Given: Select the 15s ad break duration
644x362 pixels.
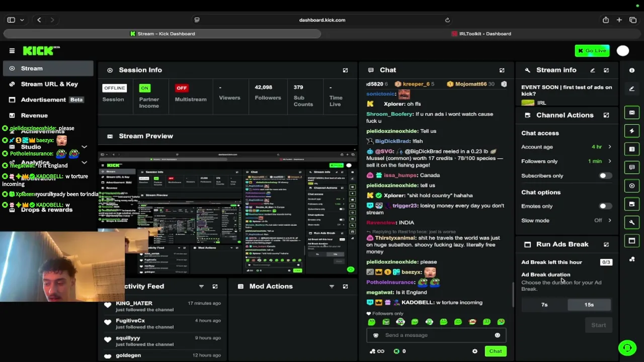Looking at the screenshot, I should pyautogui.click(x=589, y=305).
